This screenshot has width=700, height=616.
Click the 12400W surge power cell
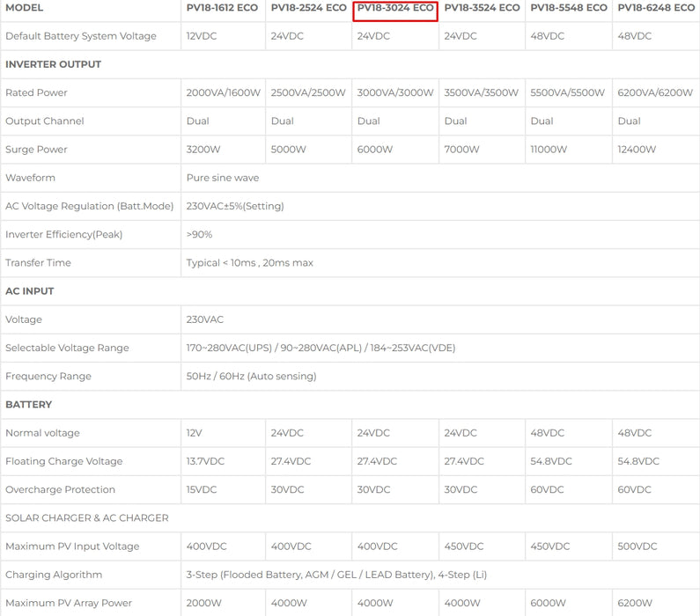637,150
